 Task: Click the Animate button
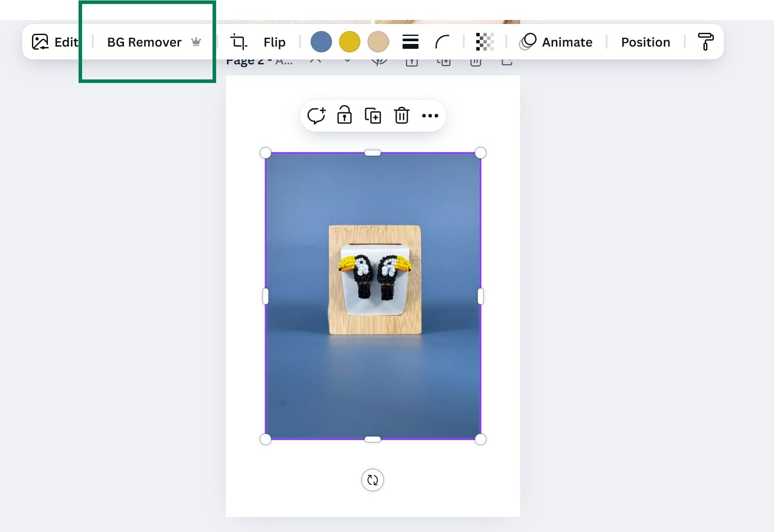pos(556,42)
